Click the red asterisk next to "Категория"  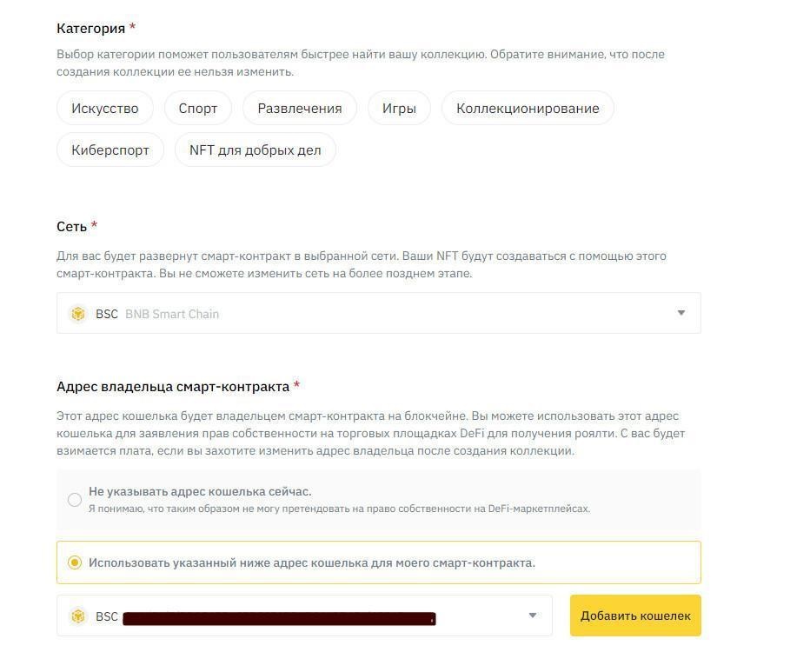(x=131, y=26)
